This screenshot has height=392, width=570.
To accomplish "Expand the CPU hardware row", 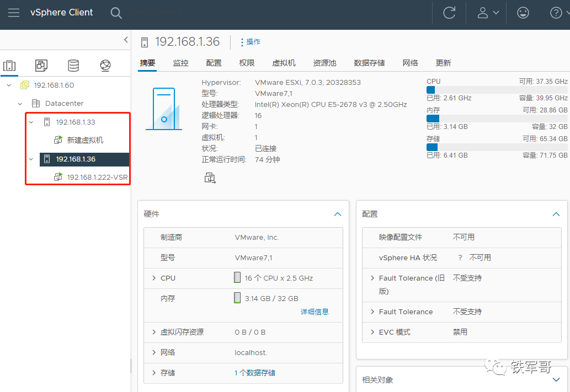I will (154, 278).
